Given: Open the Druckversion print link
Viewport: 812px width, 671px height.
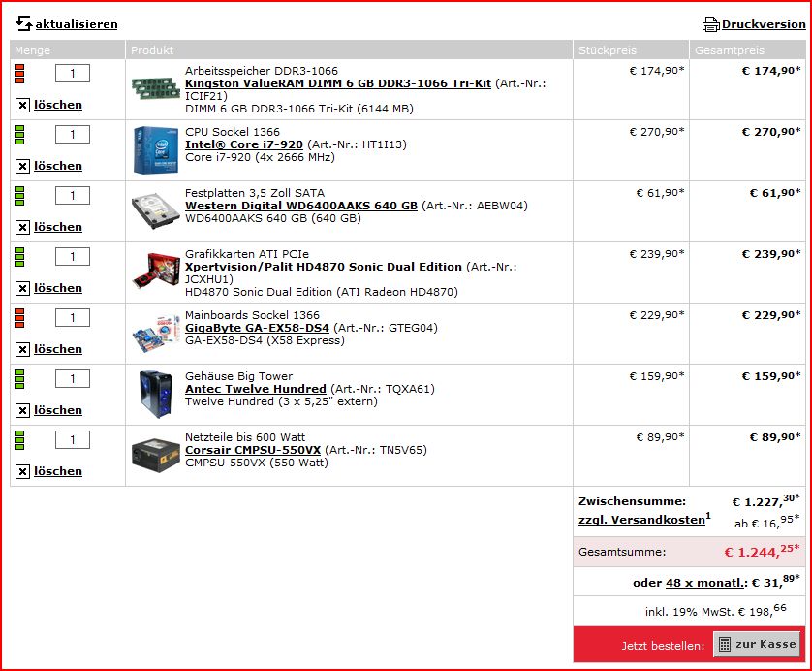Looking at the screenshot, I should tap(764, 24).
